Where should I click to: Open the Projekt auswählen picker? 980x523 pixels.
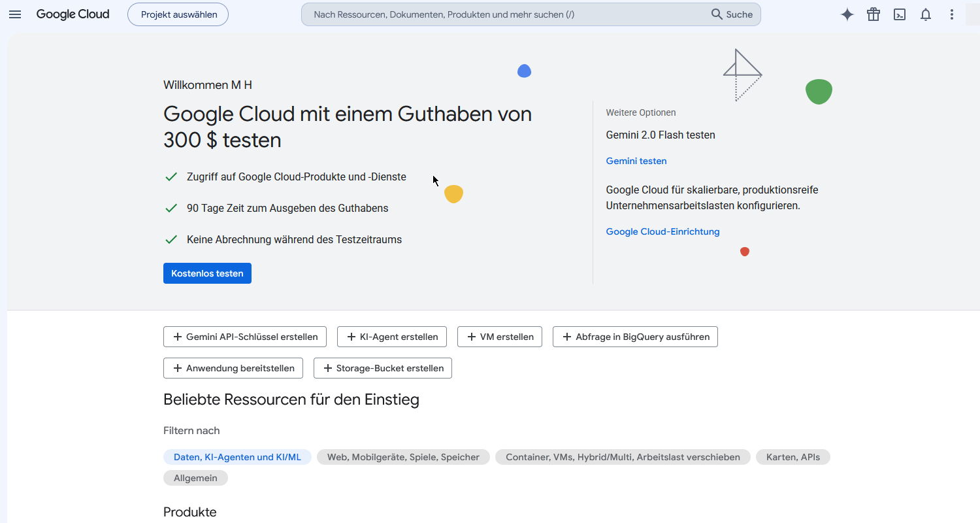(178, 14)
